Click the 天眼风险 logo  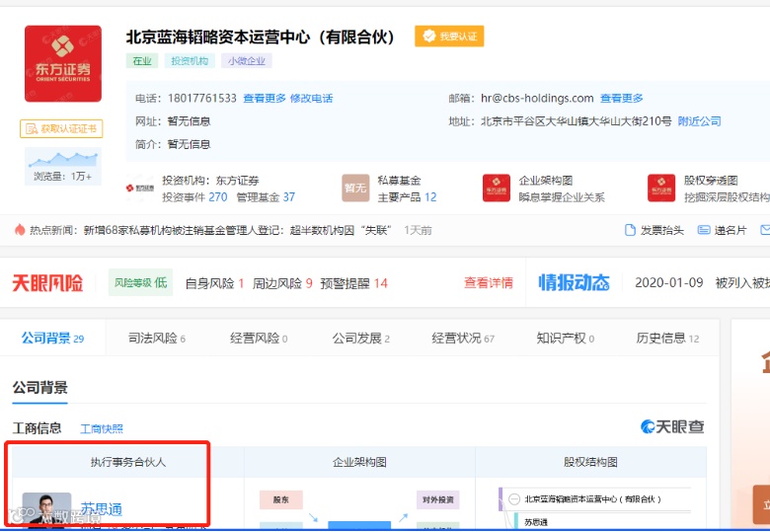[x=47, y=283]
